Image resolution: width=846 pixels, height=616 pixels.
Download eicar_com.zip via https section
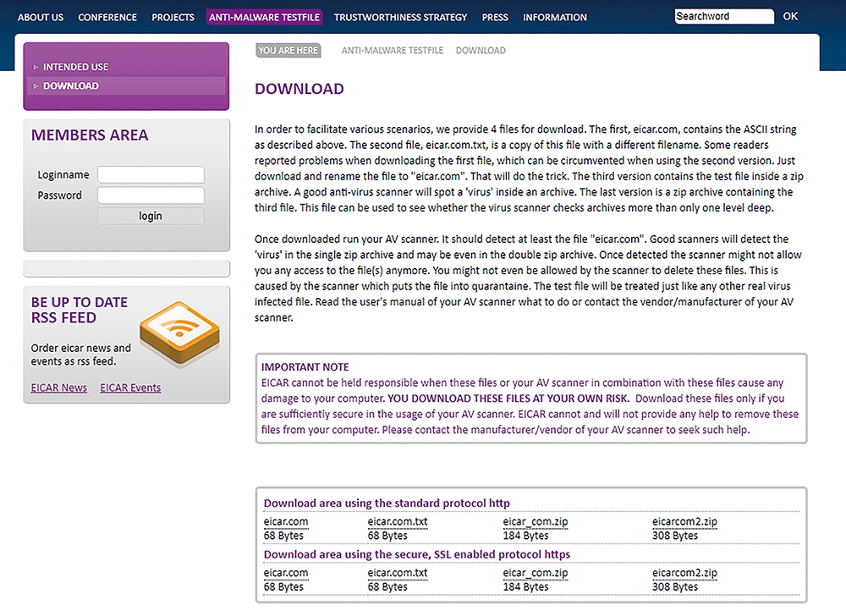[x=536, y=573]
